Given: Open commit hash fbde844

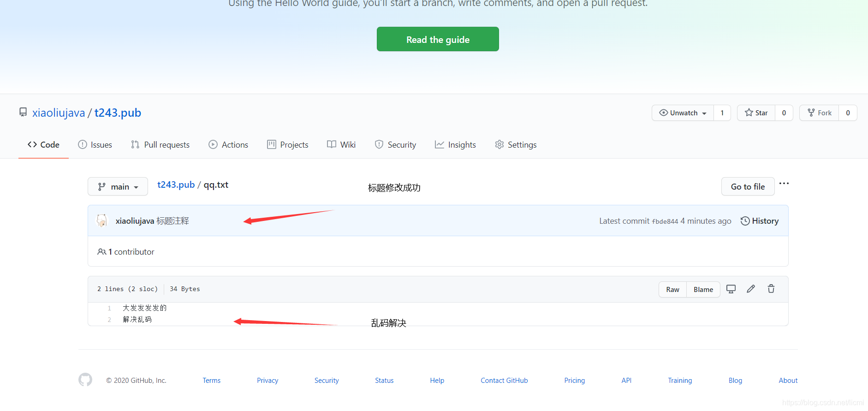Looking at the screenshot, I should coord(665,221).
